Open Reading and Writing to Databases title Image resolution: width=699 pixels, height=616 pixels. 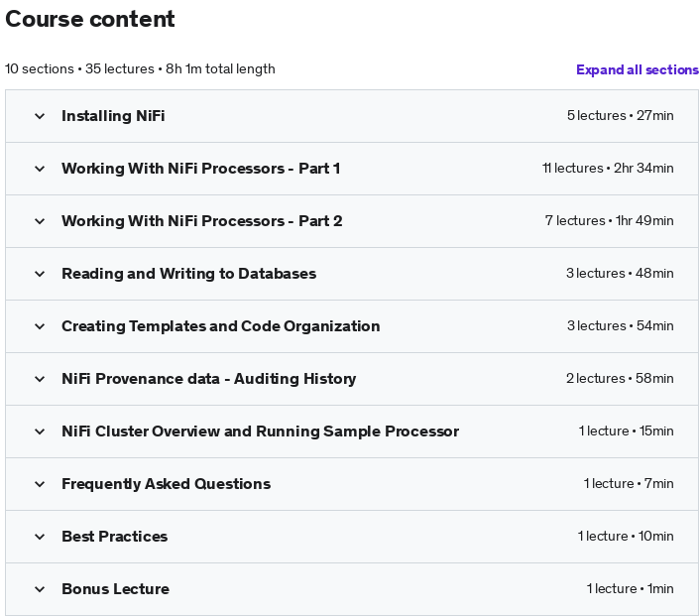point(189,274)
